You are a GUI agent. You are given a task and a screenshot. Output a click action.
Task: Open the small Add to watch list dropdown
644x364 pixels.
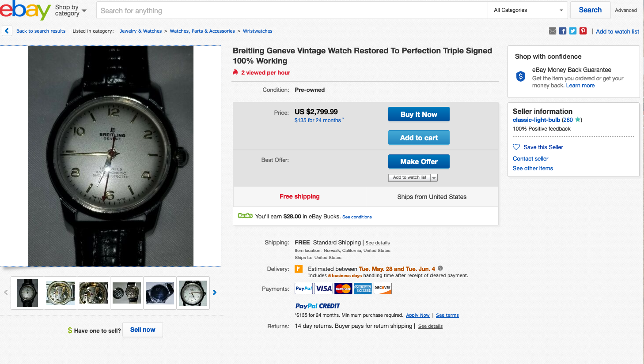point(434,178)
